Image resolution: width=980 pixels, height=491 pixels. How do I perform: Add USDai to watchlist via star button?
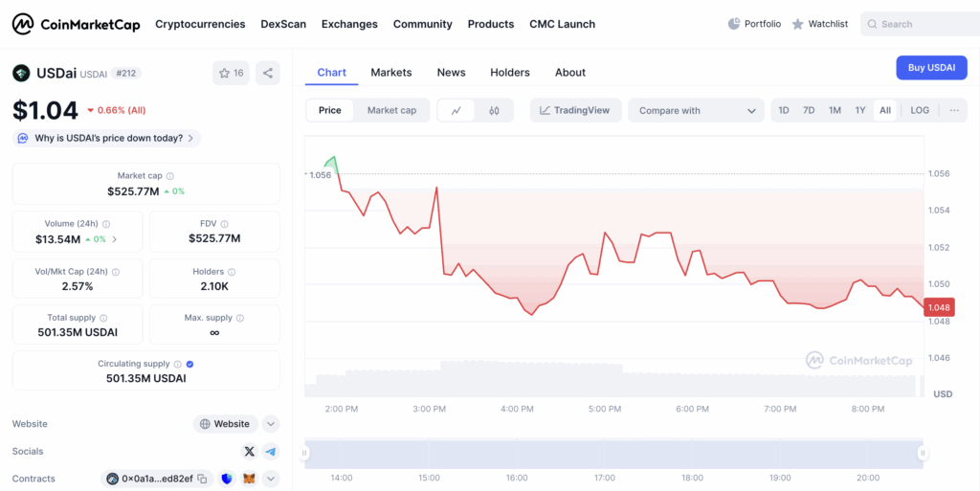(231, 73)
